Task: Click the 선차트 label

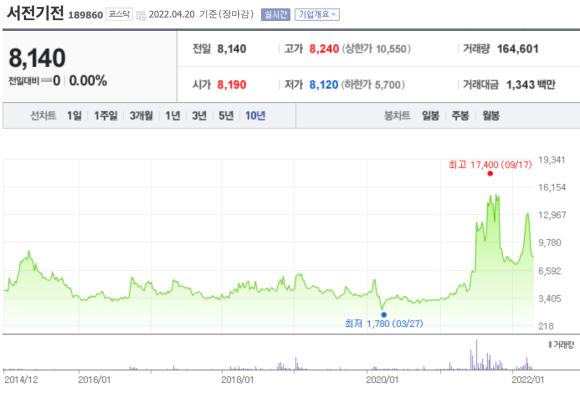Action: coord(43,116)
